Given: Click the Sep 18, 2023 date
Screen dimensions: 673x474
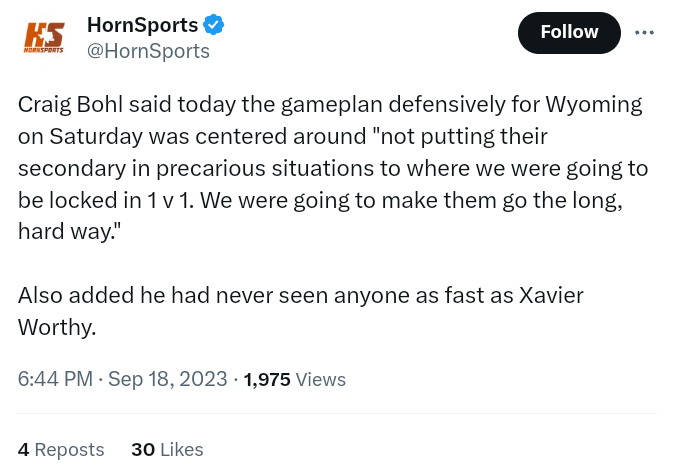Looking at the screenshot, I should pyautogui.click(x=166, y=379).
